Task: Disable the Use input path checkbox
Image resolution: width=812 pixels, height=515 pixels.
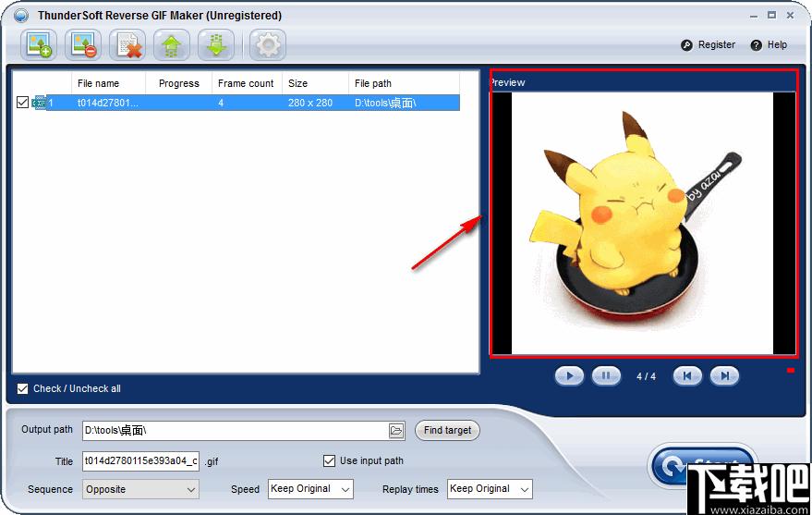Action: coord(329,460)
